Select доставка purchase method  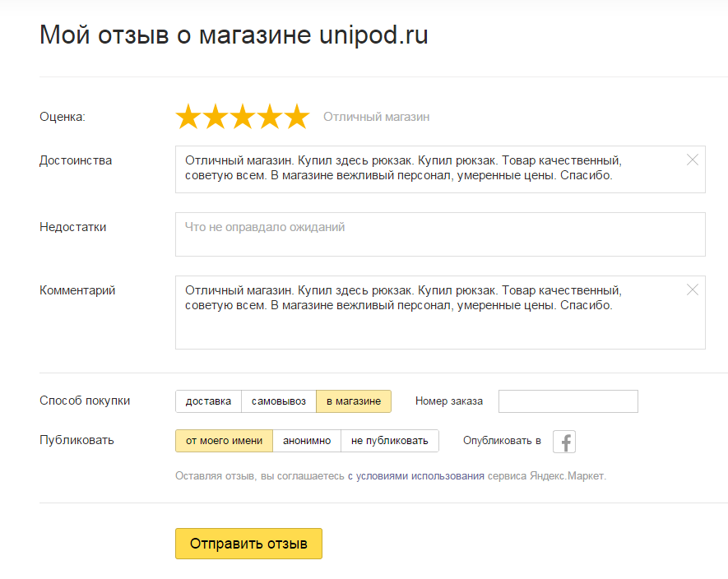click(x=208, y=401)
